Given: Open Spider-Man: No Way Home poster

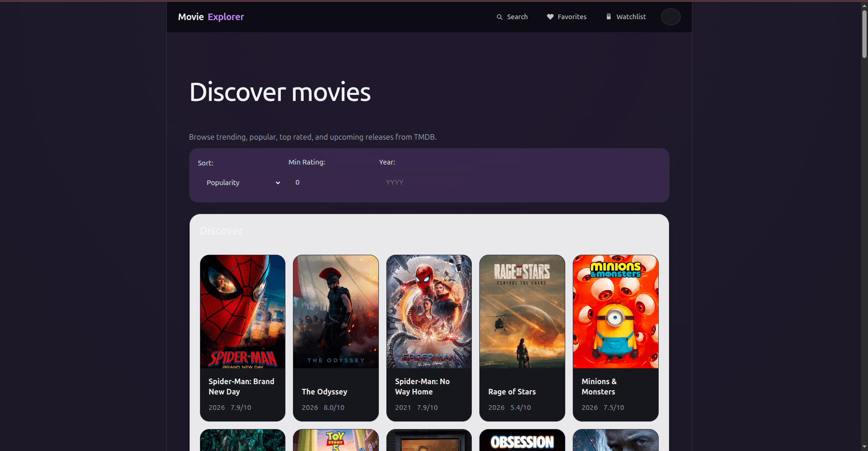Looking at the screenshot, I should pos(429,311).
